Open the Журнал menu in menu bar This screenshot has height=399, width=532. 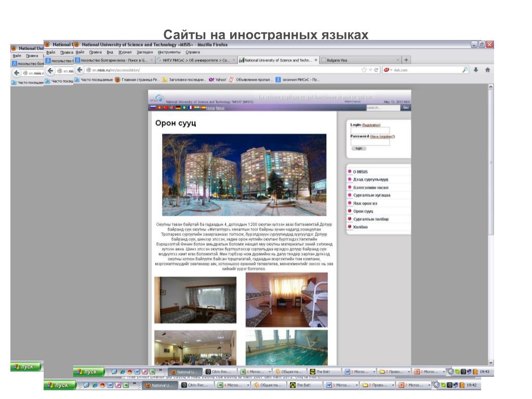click(x=125, y=52)
